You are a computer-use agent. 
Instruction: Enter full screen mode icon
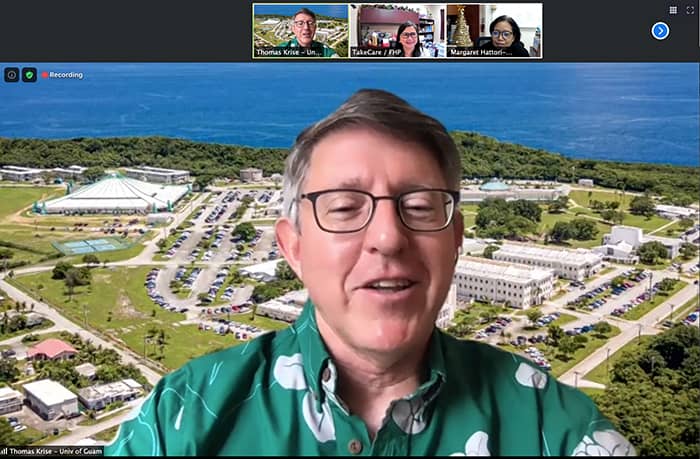click(690, 10)
